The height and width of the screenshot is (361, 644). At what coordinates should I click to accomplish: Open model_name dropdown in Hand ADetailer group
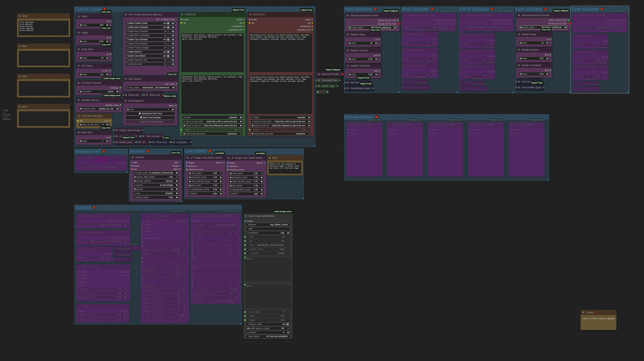tap(372, 27)
